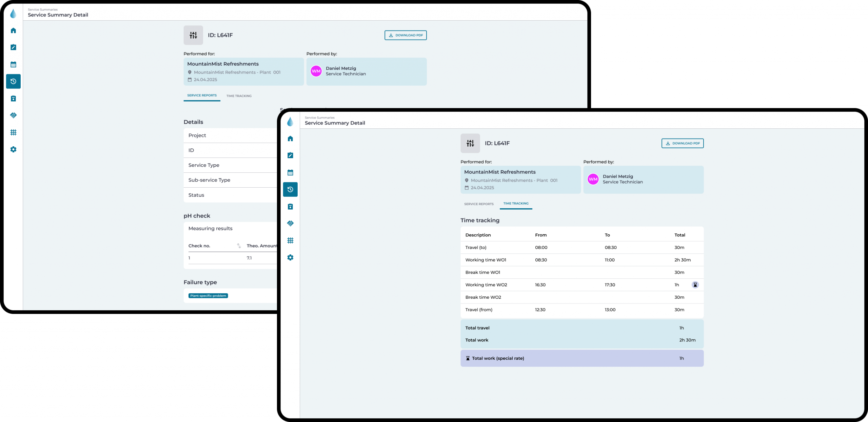Image resolution: width=868 pixels, height=422 pixels.
Task: Click Daniel Metzig's WM avatar
Action: coord(593,179)
